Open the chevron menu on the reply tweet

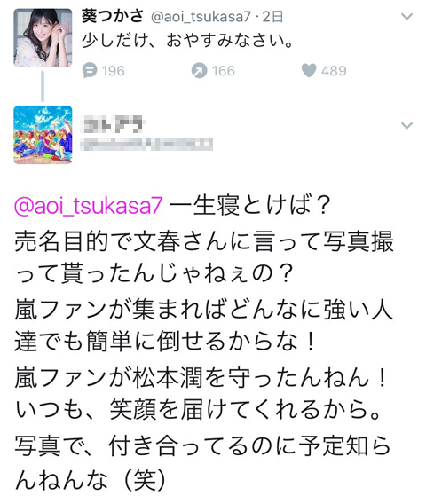coord(407,125)
